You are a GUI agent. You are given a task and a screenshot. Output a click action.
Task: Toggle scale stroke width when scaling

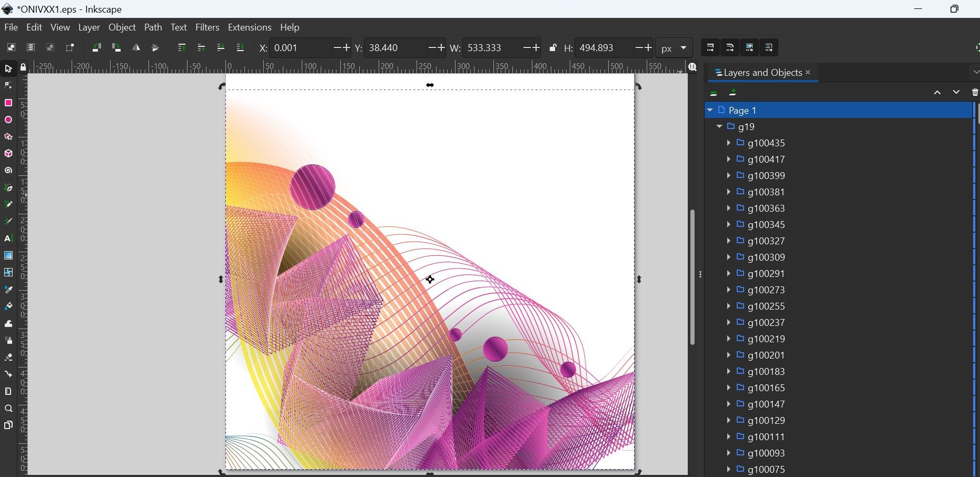[709, 47]
